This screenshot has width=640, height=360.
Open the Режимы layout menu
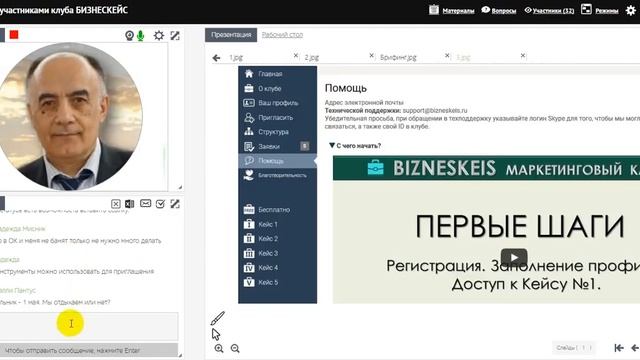coord(600,10)
